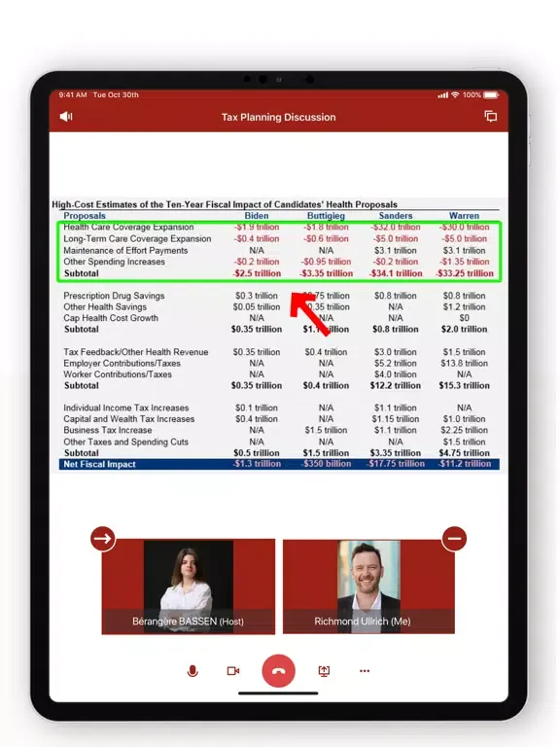The width and height of the screenshot is (560, 747).
Task: Click the table title High-Cost Estimates
Action: (x=225, y=204)
